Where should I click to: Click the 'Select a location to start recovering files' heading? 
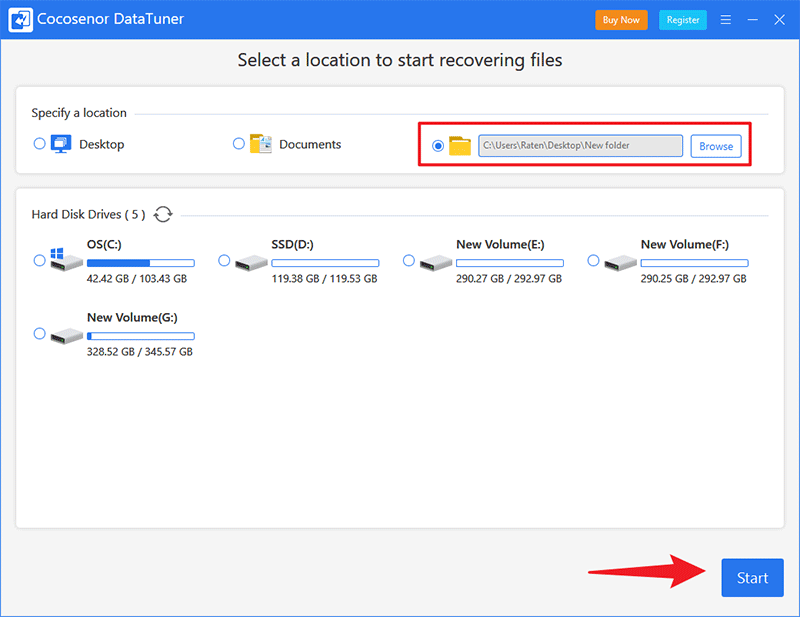400,60
